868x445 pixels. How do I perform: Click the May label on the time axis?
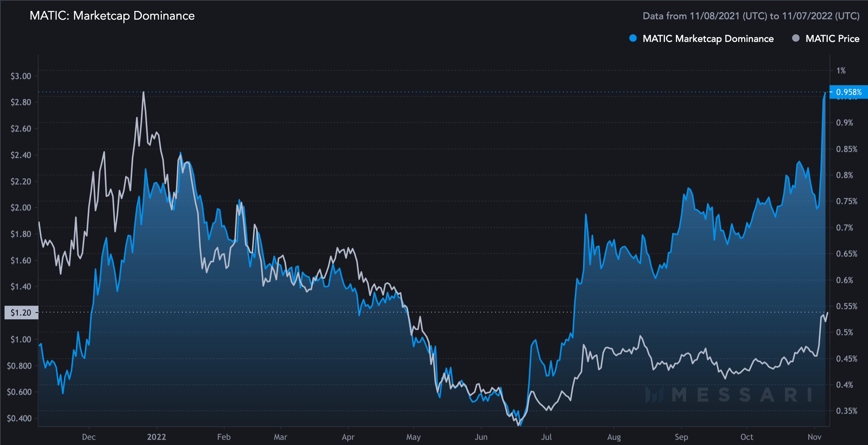413,437
